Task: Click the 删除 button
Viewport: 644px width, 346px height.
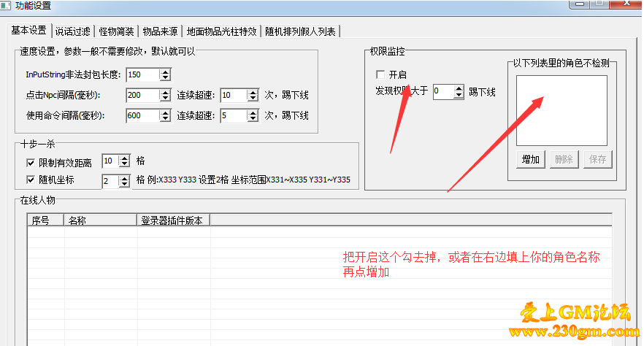Action: (x=564, y=159)
